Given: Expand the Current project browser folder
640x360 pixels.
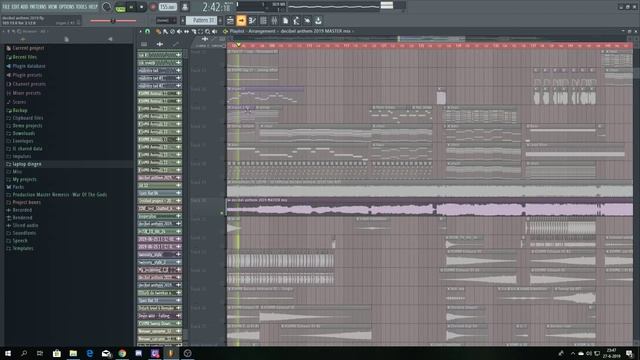Looking at the screenshot, I should 25,48.
